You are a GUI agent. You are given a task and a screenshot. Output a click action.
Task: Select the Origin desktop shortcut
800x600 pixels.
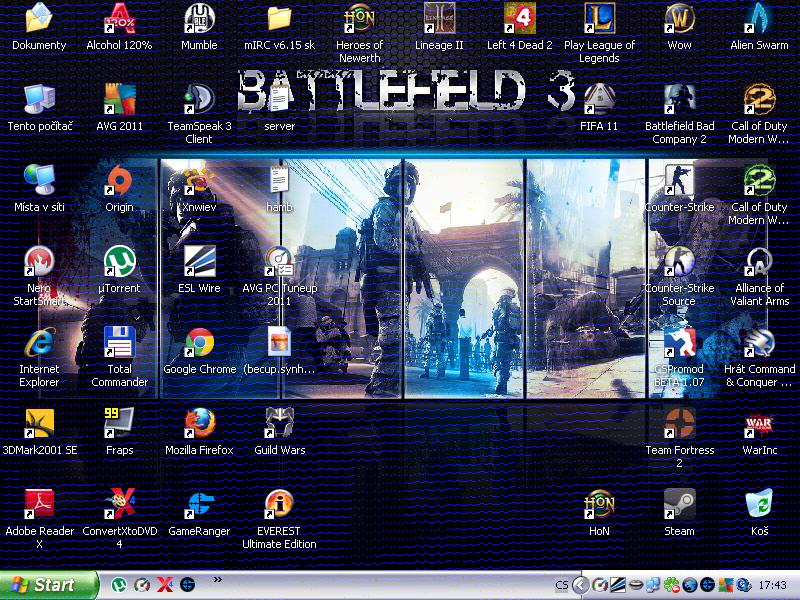[x=119, y=181]
